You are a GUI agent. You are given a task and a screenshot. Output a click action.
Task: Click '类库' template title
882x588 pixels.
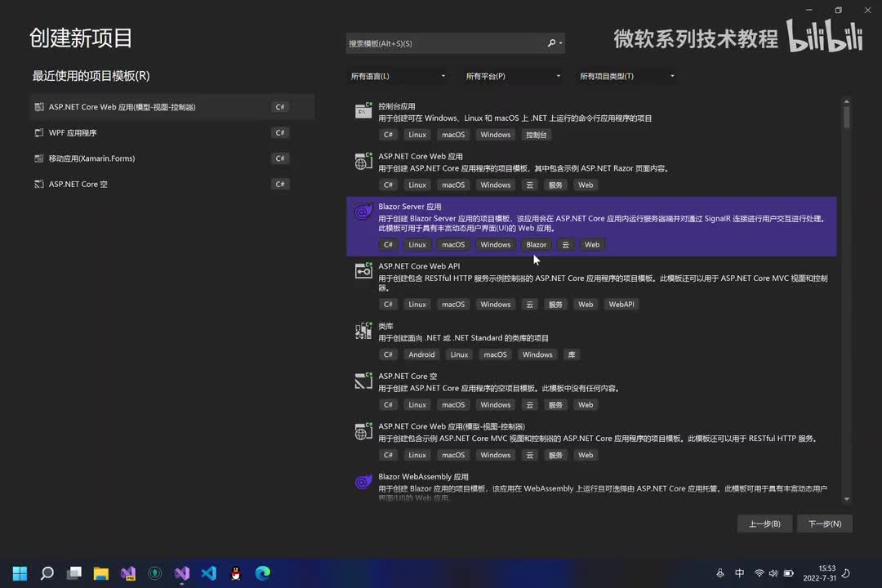[x=385, y=327]
